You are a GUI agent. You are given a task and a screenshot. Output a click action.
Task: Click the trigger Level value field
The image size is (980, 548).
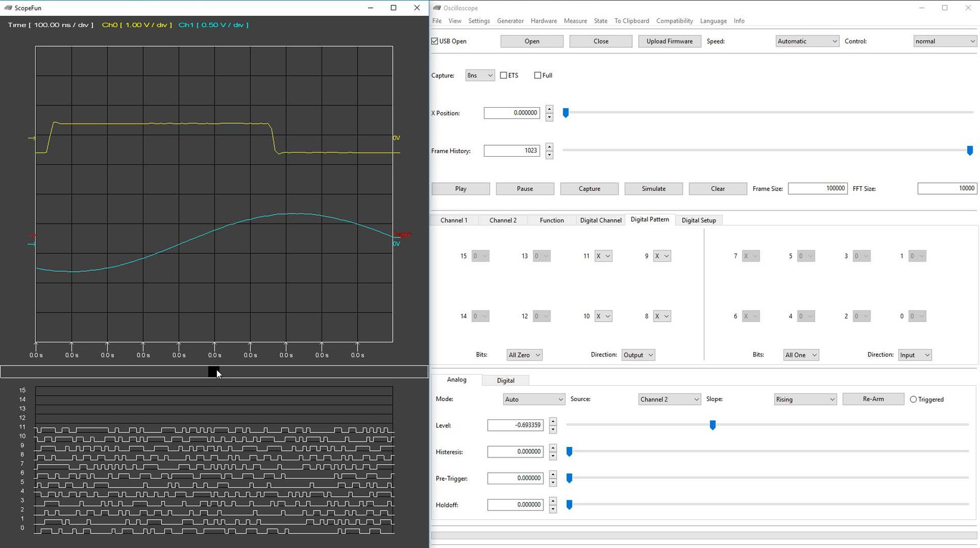(516, 425)
